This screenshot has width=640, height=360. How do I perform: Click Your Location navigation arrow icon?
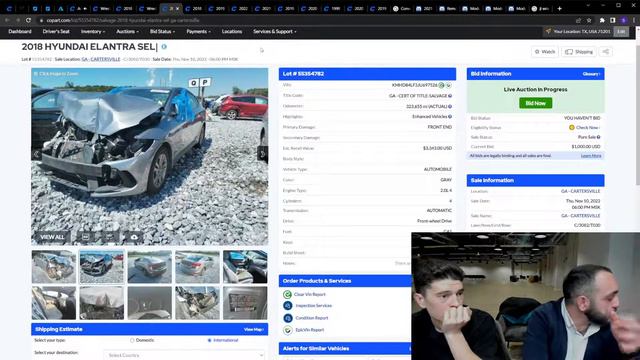[x=548, y=31]
